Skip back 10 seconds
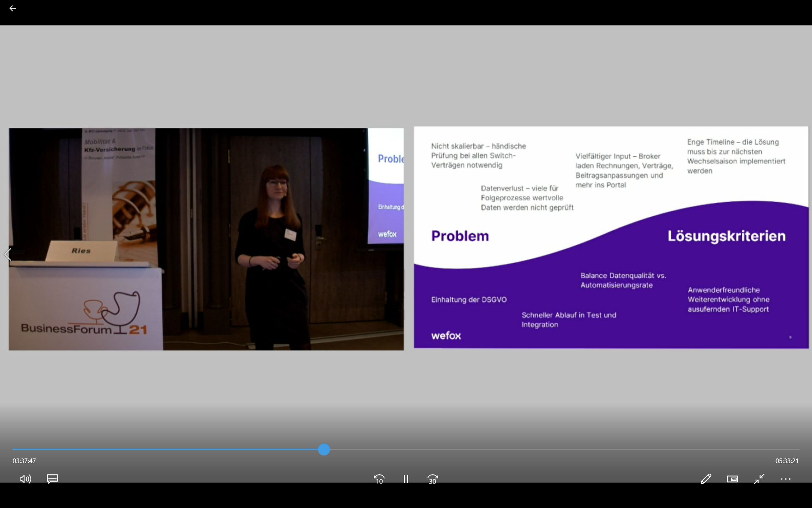The height and width of the screenshot is (508, 812). [379, 479]
